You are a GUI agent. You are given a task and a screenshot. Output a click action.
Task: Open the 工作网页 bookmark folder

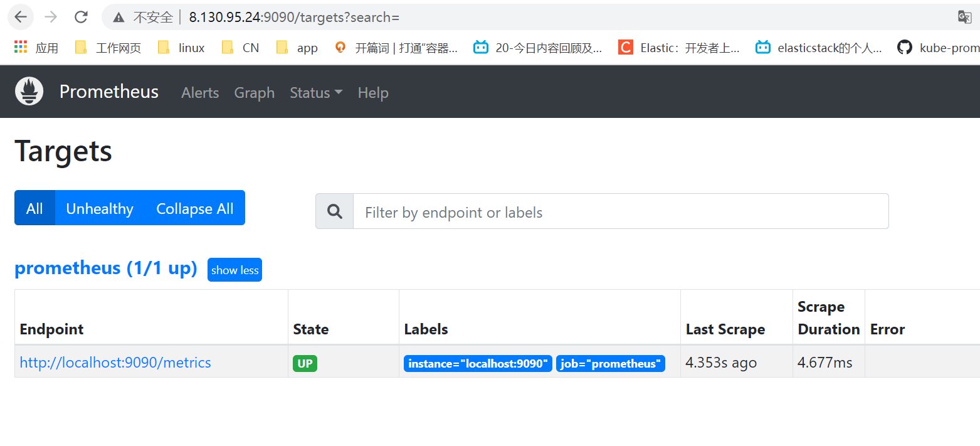click(x=108, y=48)
